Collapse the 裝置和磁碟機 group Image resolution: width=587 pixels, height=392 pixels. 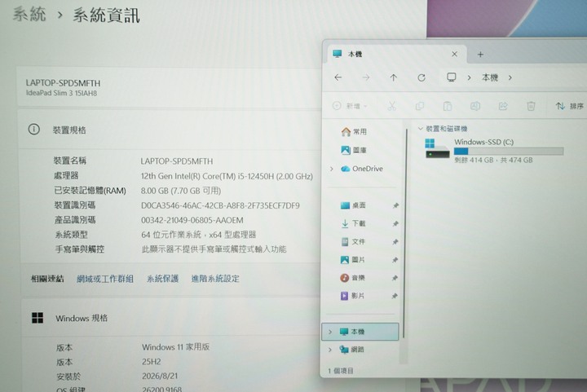[421, 129]
